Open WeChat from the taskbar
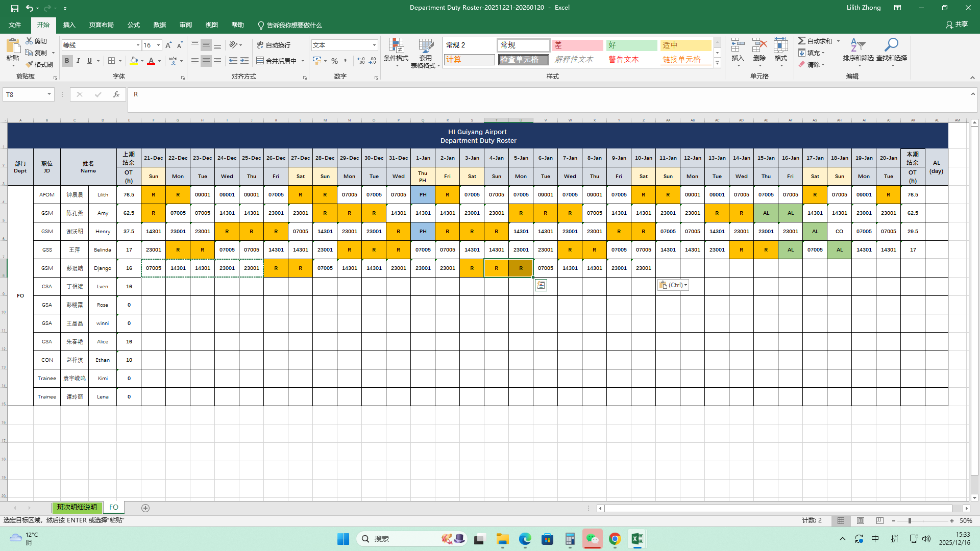The height and width of the screenshot is (551, 980). coord(592,539)
